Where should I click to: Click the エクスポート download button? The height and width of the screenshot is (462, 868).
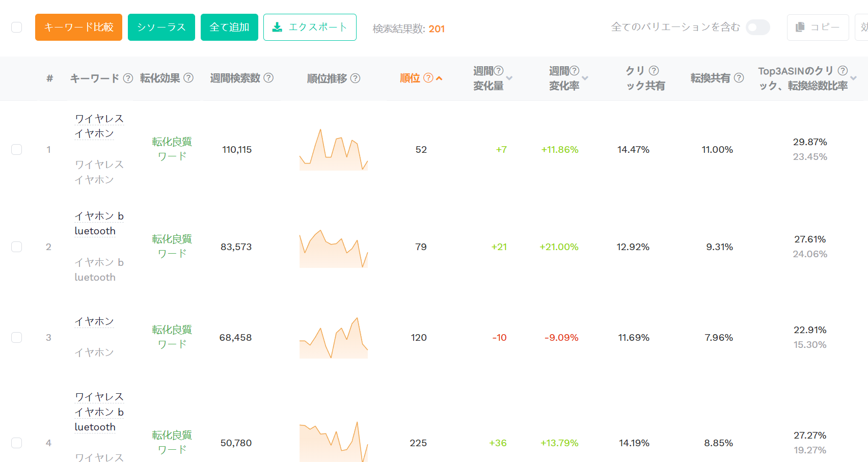click(x=310, y=28)
